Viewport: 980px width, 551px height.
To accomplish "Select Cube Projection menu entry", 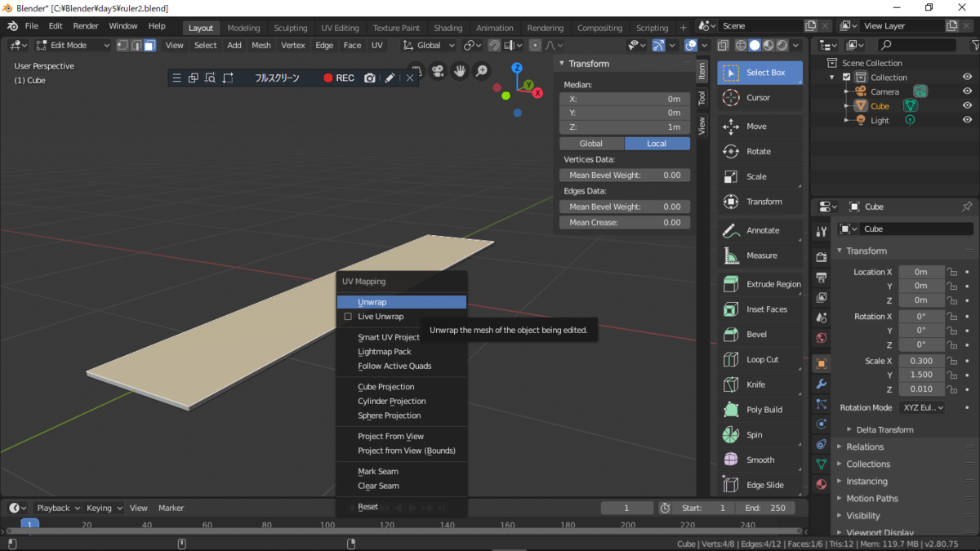I will click(x=386, y=387).
